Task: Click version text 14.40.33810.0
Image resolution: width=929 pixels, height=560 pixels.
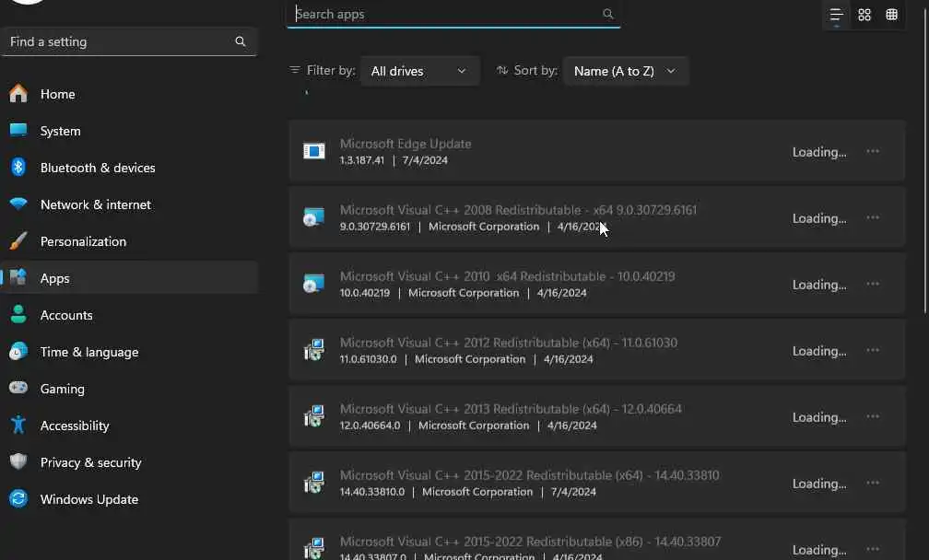Action: coord(372,492)
